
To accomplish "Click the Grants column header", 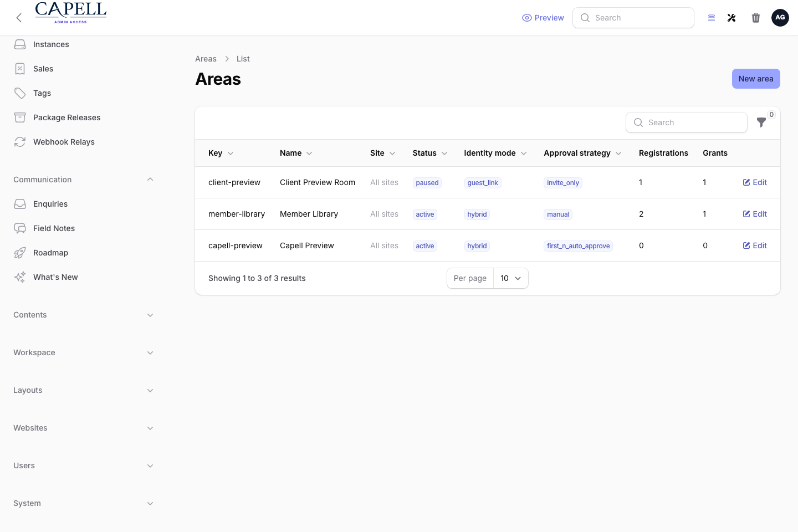I will 715,153.
